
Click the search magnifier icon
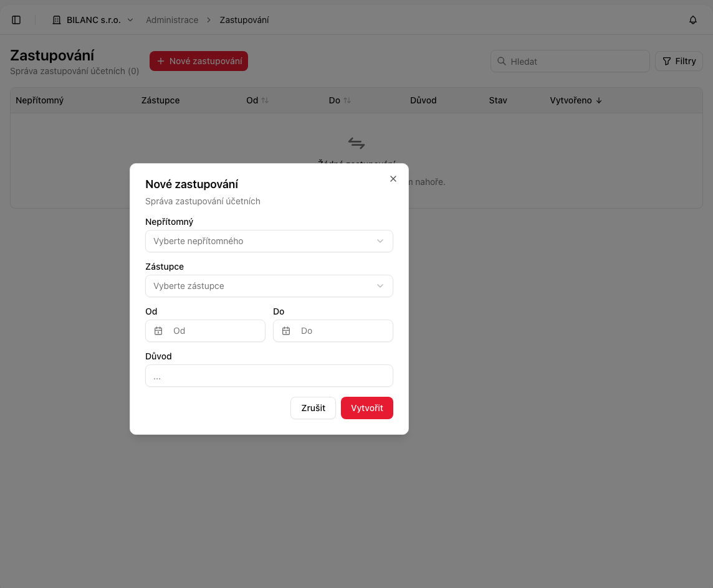pyautogui.click(x=502, y=61)
